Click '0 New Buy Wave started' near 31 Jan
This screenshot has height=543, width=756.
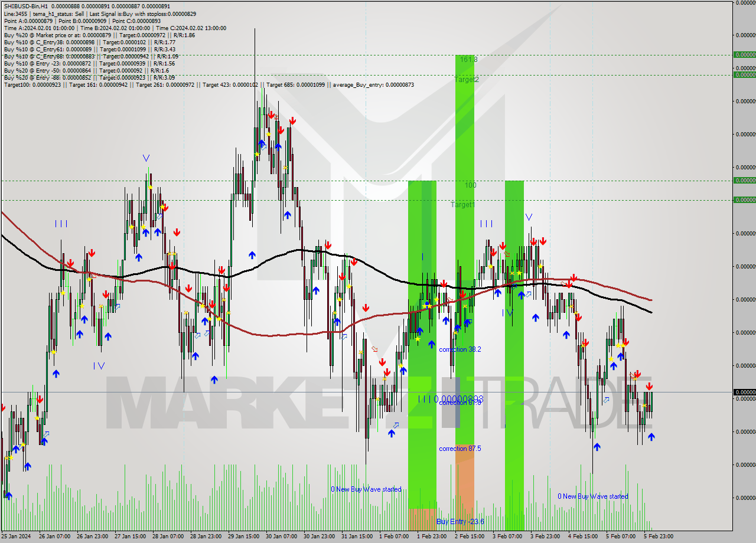[366, 489]
